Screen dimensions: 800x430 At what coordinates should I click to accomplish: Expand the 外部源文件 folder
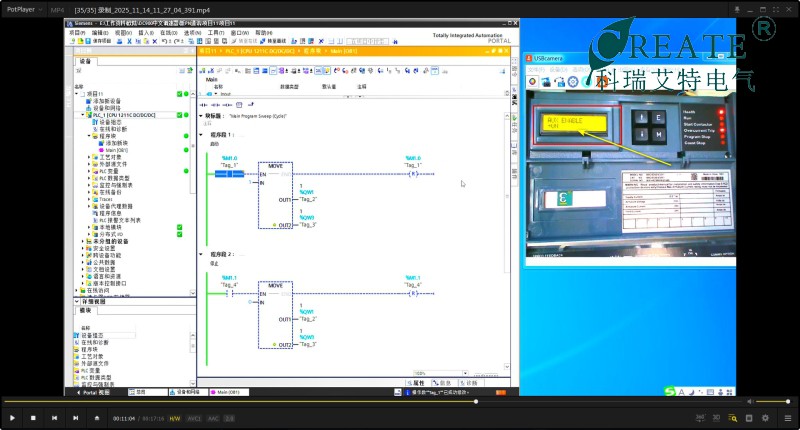(89, 164)
